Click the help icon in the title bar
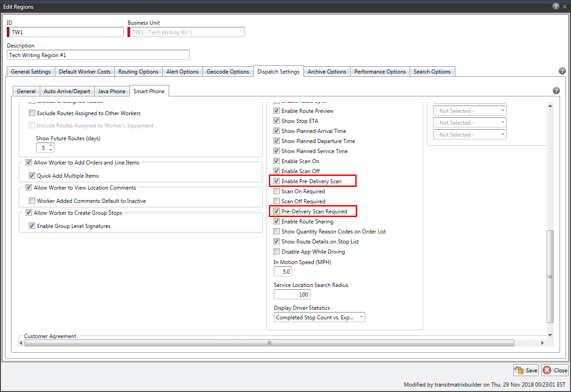Image resolution: width=571 pixels, height=392 pixels. (555, 6)
